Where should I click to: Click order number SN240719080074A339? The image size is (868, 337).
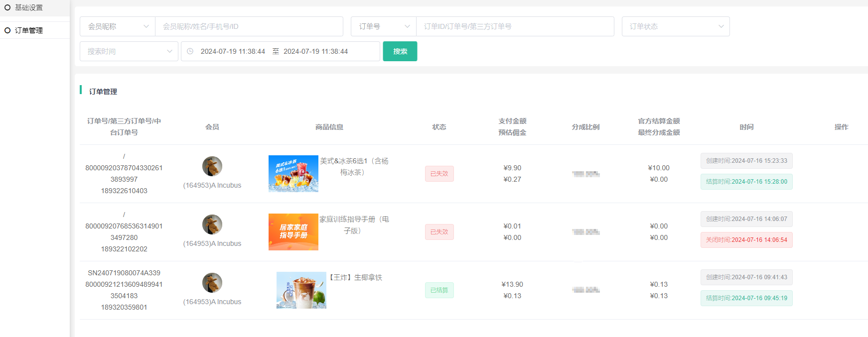coord(124,273)
